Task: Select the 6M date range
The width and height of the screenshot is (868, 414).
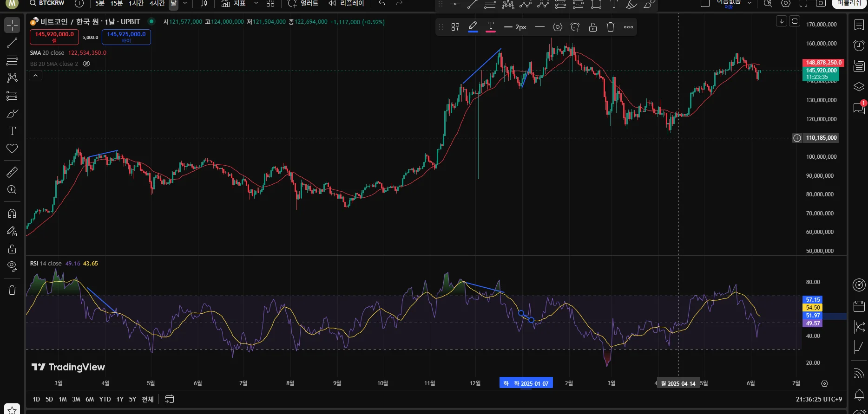Action: coord(90,399)
